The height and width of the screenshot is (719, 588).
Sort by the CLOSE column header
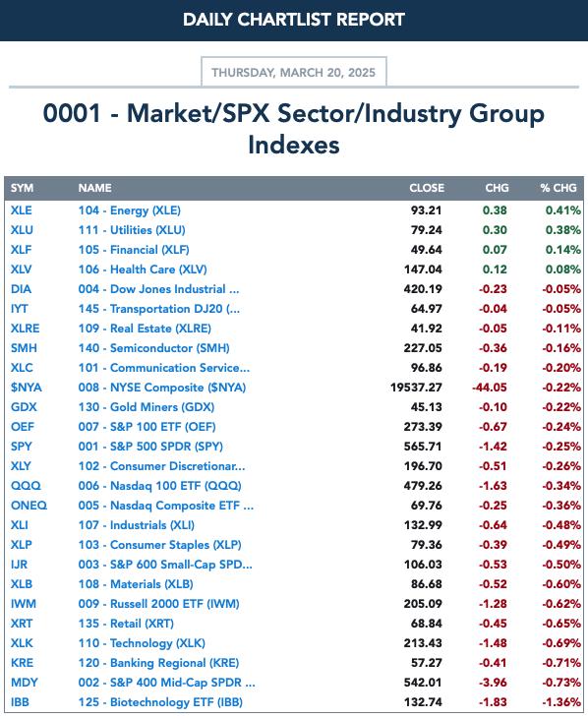pyautogui.click(x=427, y=188)
